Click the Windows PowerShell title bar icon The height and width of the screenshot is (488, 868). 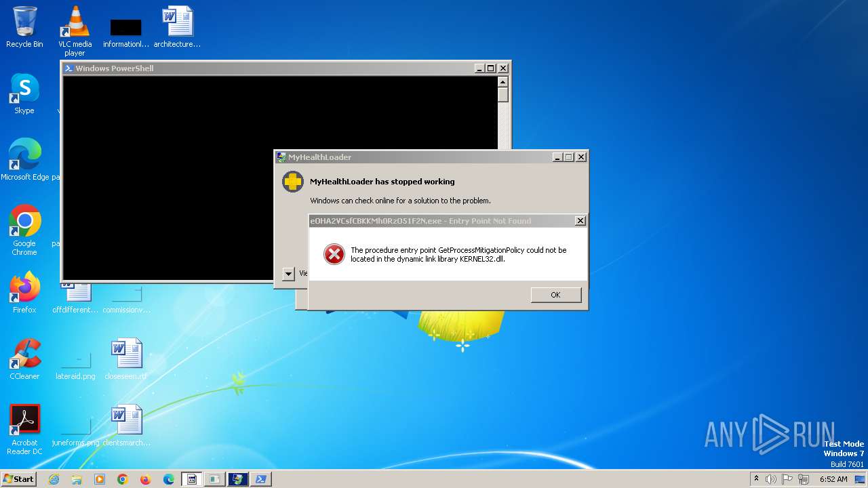click(x=68, y=68)
